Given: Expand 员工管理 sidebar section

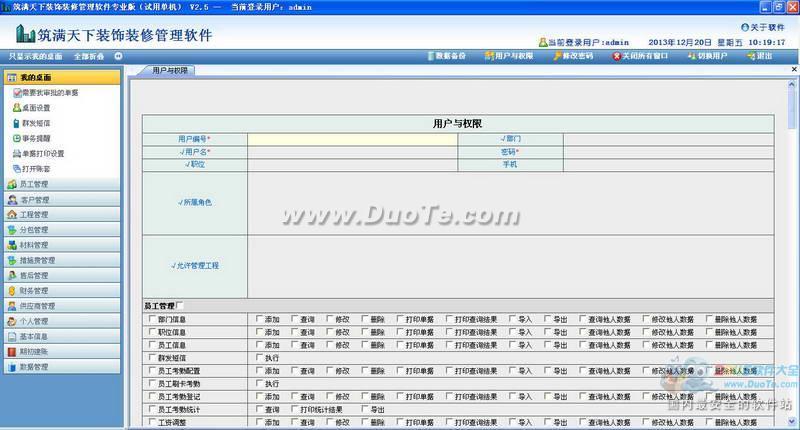Looking at the screenshot, I should 62,184.
